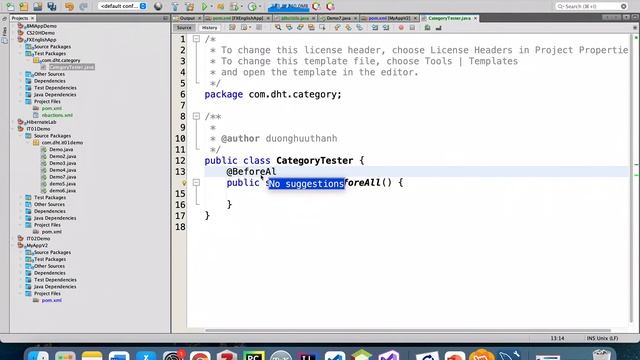Click the Uncomment lines icon
The width and height of the screenshot is (640, 360).
[438, 28]
